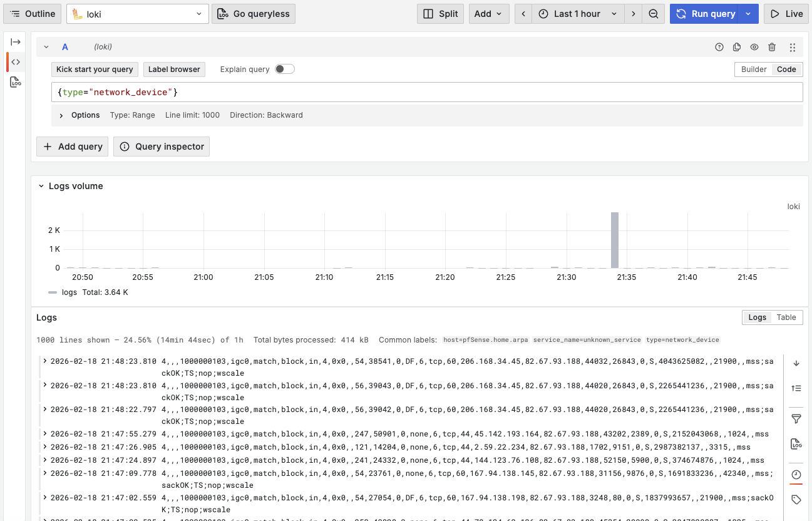The height and width of the screenshot is (521, 812).
Task: Grab query A drag handle
Action: [793, 47]
